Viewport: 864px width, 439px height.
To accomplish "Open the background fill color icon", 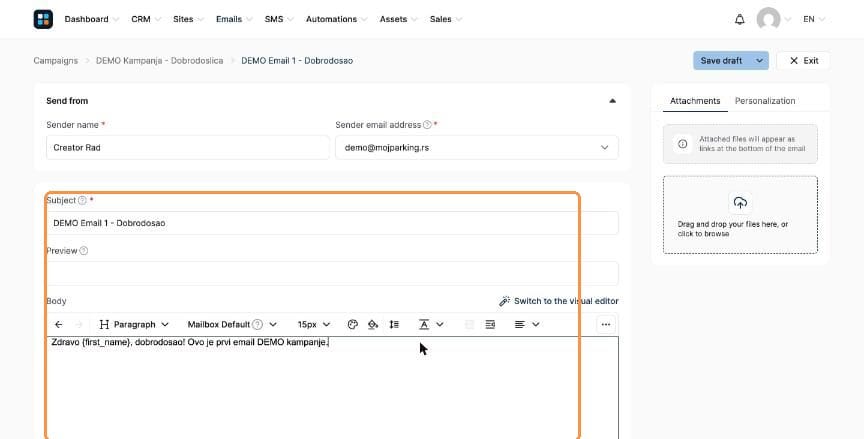I will 373,324.
